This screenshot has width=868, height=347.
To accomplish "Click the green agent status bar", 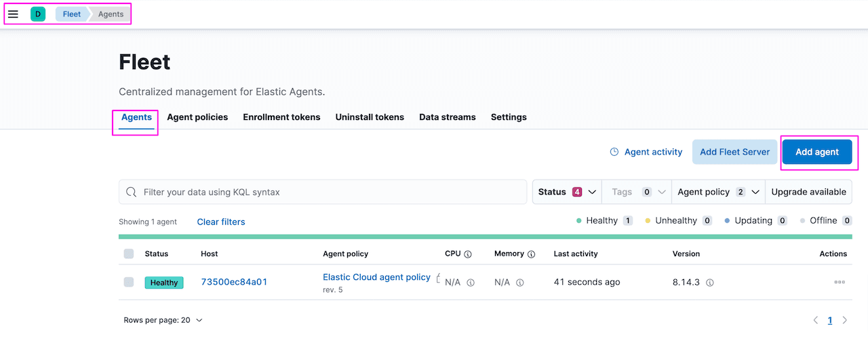I will [485, 237].
